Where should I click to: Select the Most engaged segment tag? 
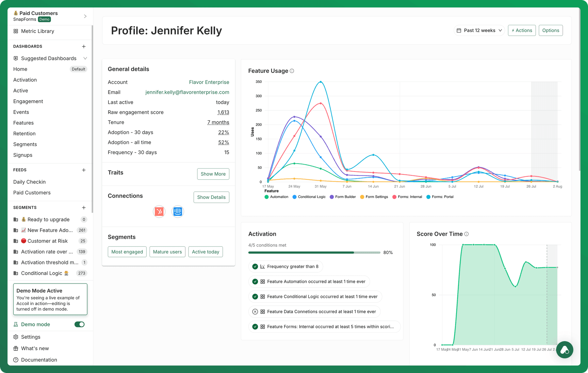tap(127, 252)
